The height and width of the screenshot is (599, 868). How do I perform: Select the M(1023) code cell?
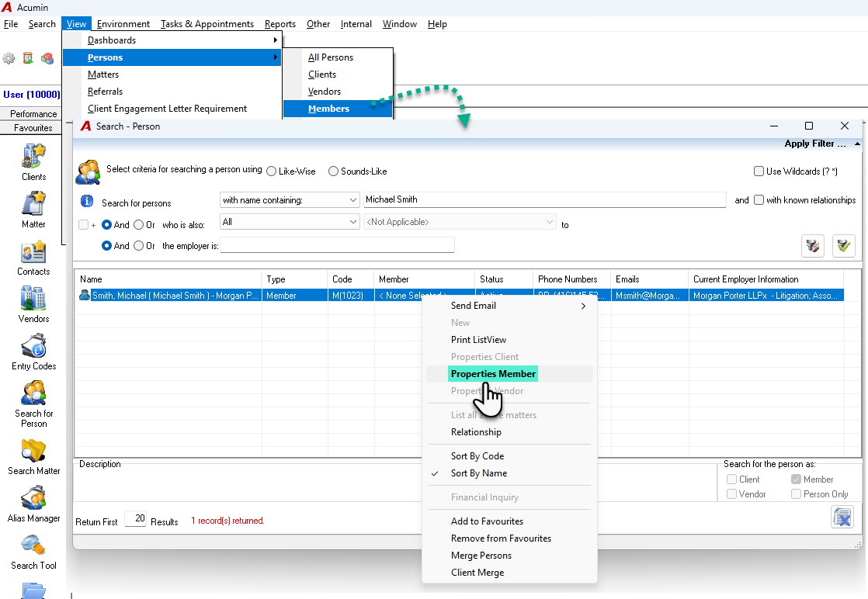coord(351,296)
